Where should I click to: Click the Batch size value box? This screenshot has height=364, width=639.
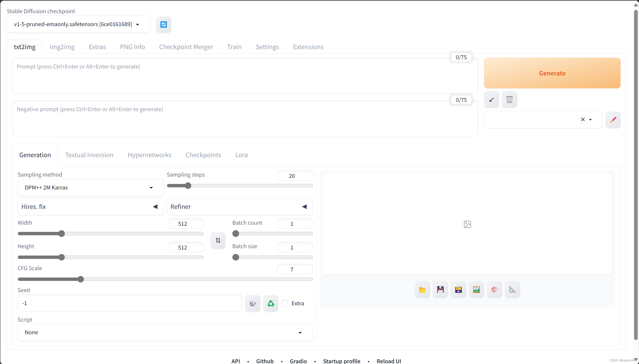(295, 247)
